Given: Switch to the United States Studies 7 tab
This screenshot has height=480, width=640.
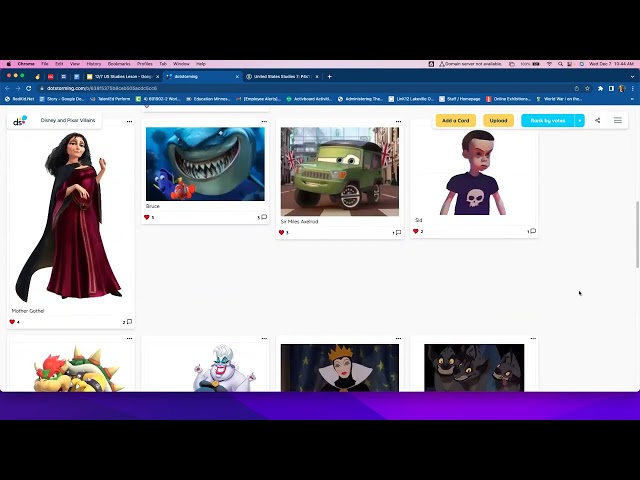Looking at the screenshot, I should pyautogui.click(x=282, y=76).
